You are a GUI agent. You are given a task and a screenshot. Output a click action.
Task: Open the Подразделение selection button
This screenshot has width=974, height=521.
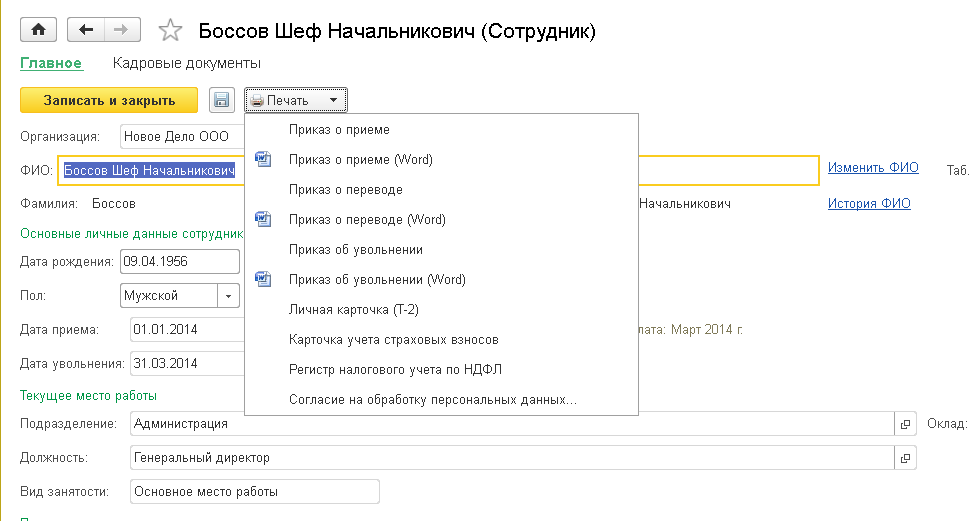pyautogui.click(x=905, y=424)
